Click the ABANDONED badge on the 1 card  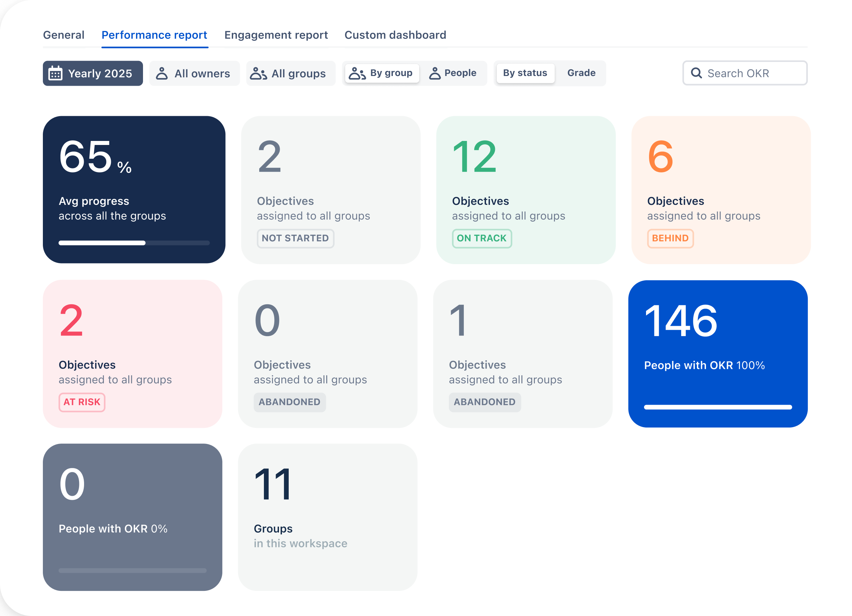(485, 402)
